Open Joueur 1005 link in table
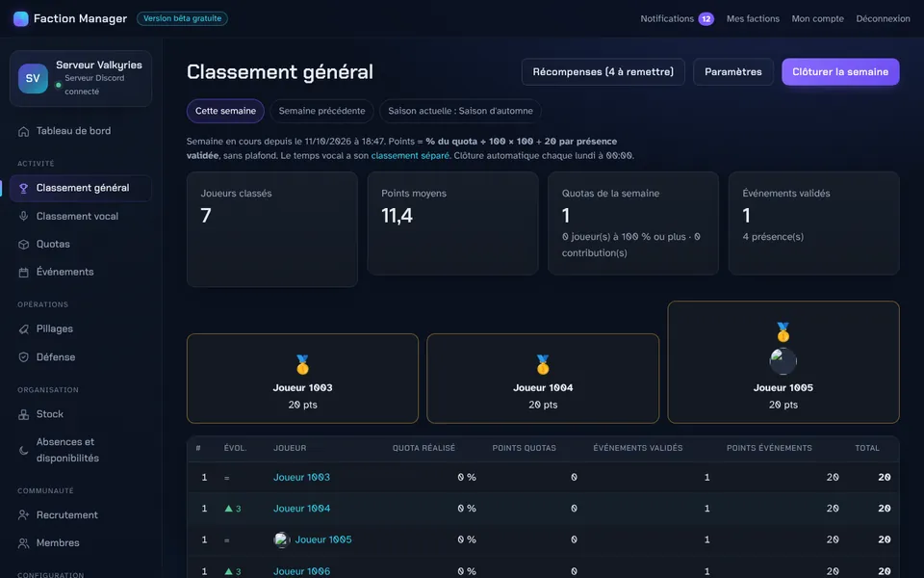This screenshot has width=924, height=578. point(323,539)
